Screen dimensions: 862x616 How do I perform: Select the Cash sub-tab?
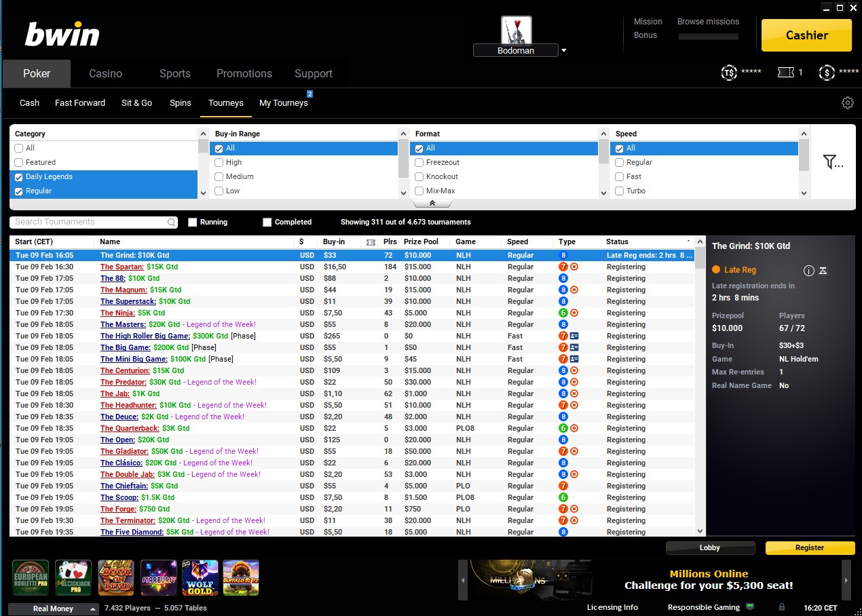point(29,103)
